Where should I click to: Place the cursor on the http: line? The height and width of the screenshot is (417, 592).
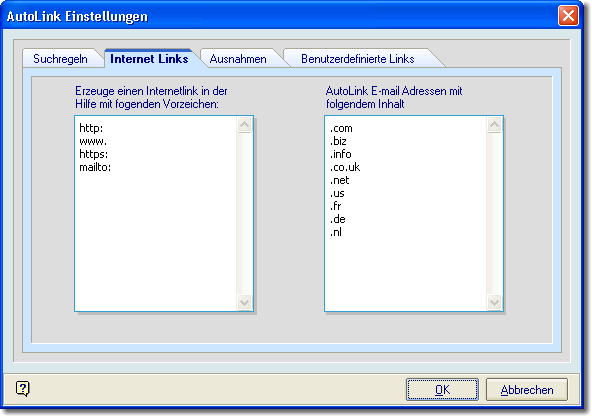point(91,128)
